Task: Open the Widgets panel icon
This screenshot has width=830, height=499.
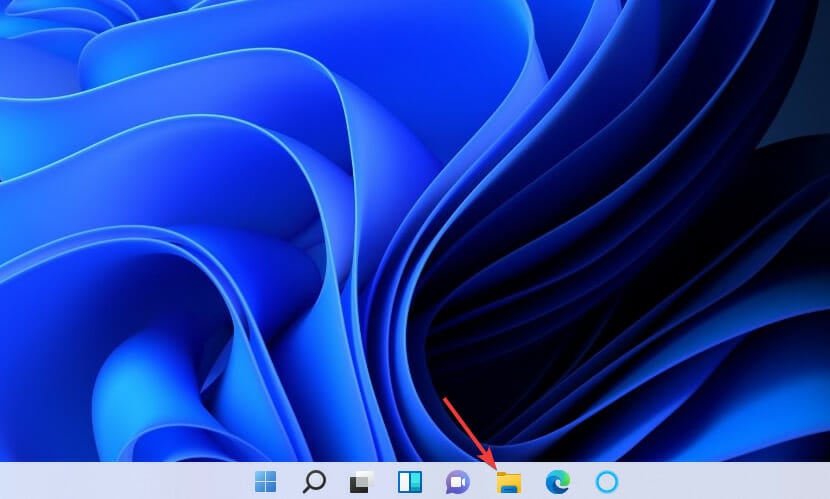Action: click(x=410, y=482)
